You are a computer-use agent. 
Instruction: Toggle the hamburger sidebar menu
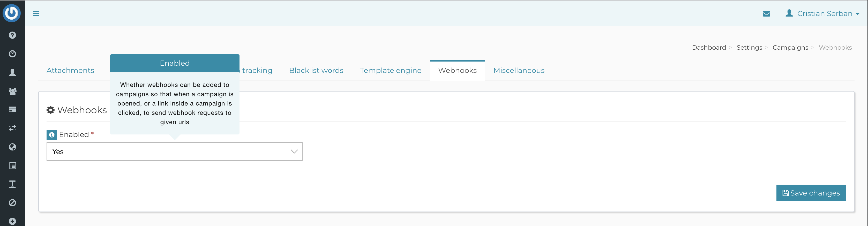36,13
